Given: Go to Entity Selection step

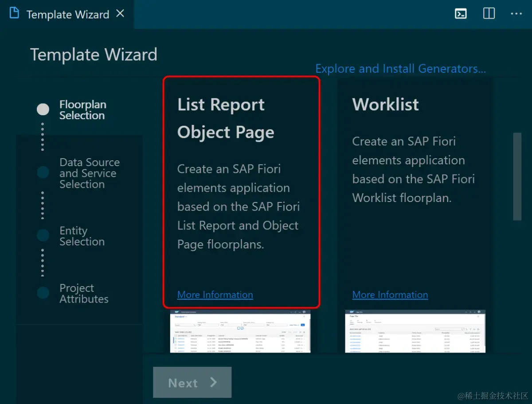Looking at the screenshot, I should (x=82, y=236).
